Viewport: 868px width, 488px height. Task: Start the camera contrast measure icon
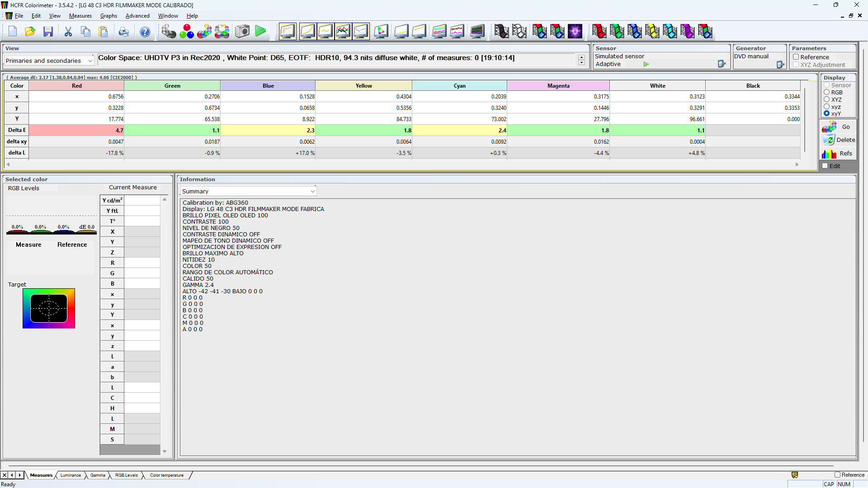[x=242, y=31]
